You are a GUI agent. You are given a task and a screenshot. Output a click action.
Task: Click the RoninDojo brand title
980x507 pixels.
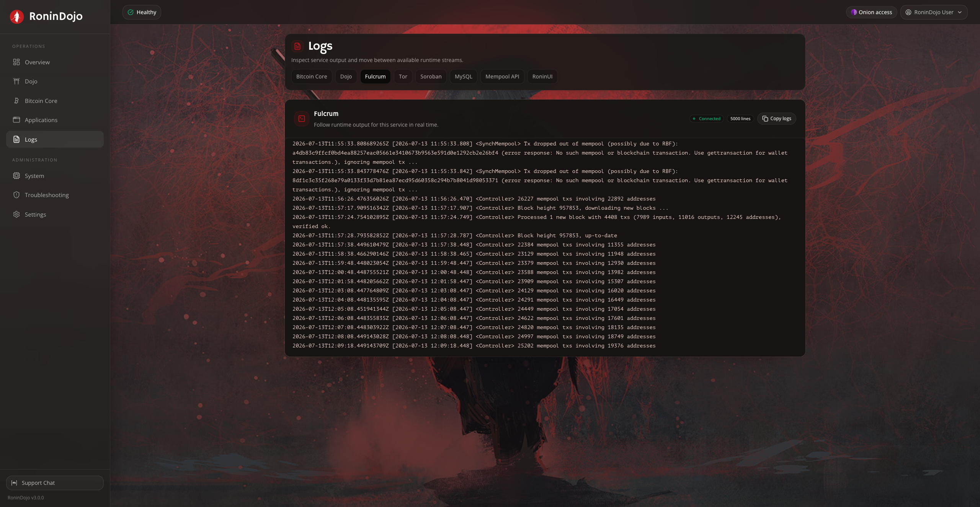point(56,16)
